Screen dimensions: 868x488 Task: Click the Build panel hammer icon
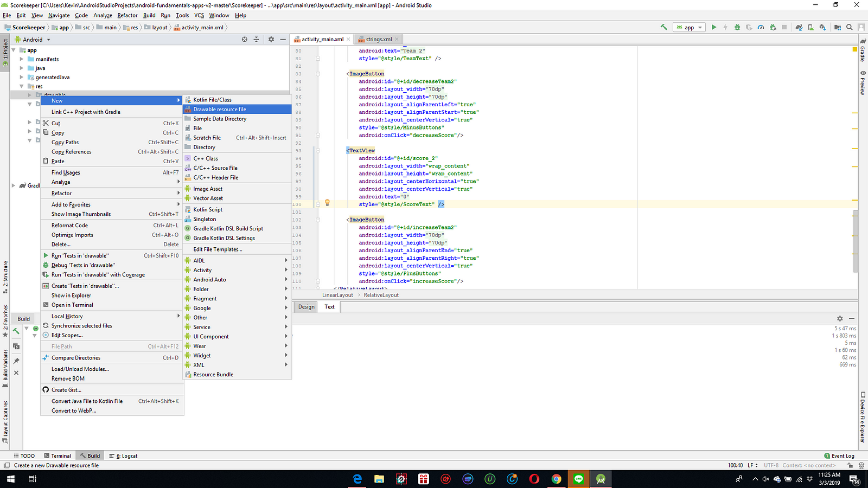click(x=16, y=331)
